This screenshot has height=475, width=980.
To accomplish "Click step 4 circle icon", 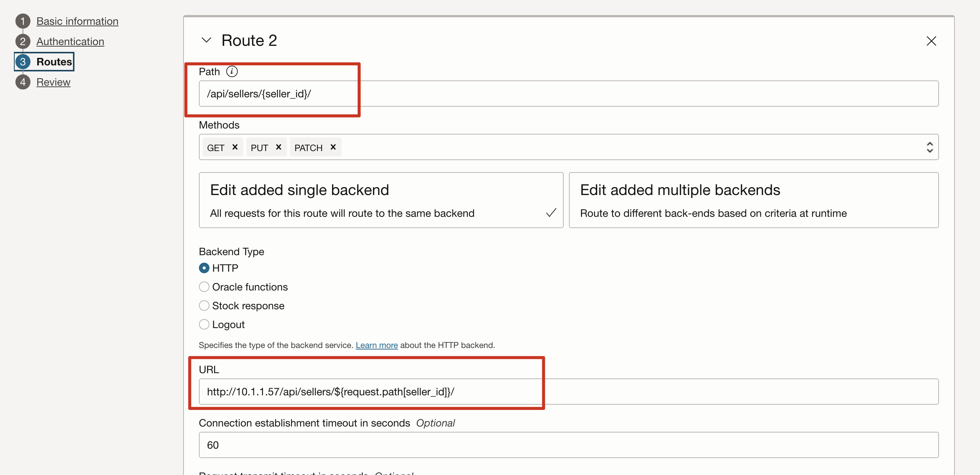I will click(23, 82).
